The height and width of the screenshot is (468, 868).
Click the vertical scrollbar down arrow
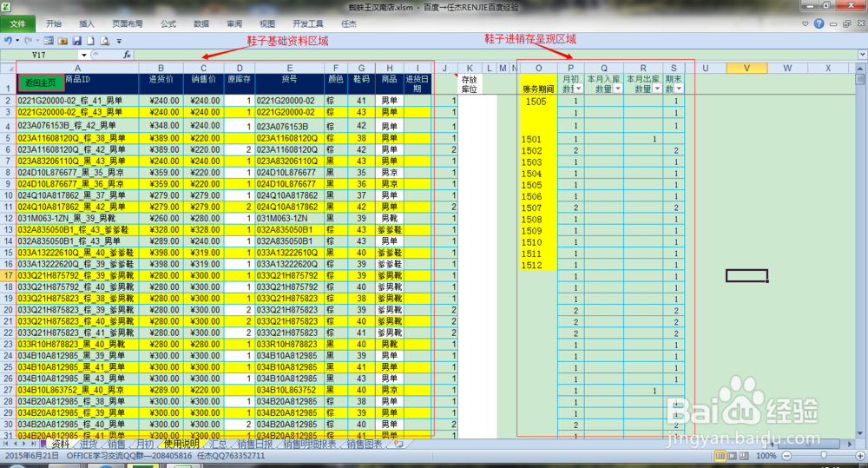point(860,433)
